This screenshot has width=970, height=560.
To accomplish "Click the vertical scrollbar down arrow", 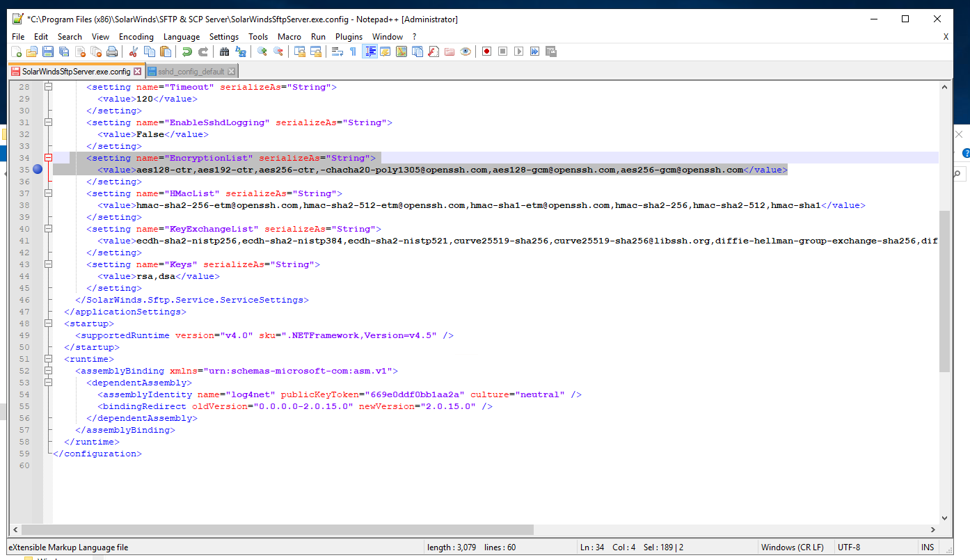I will coord(944,518).
